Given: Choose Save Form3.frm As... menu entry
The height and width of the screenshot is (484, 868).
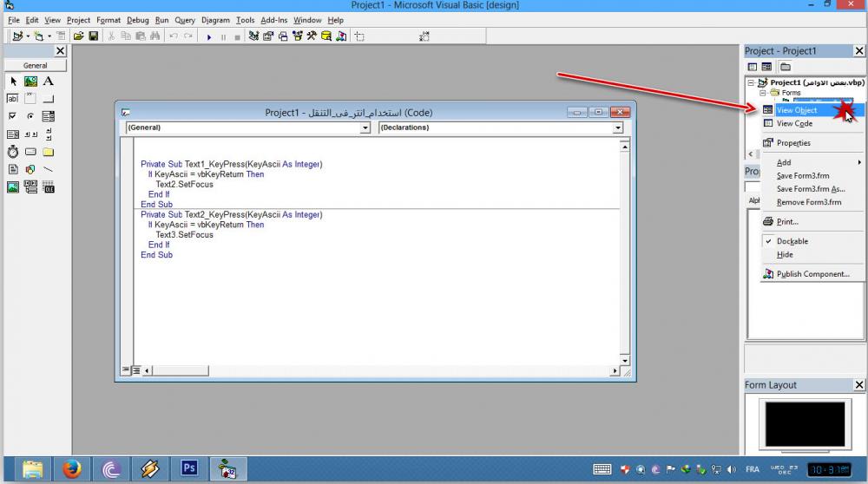Looking at the screenshot, I should click(x=812, y=188).
